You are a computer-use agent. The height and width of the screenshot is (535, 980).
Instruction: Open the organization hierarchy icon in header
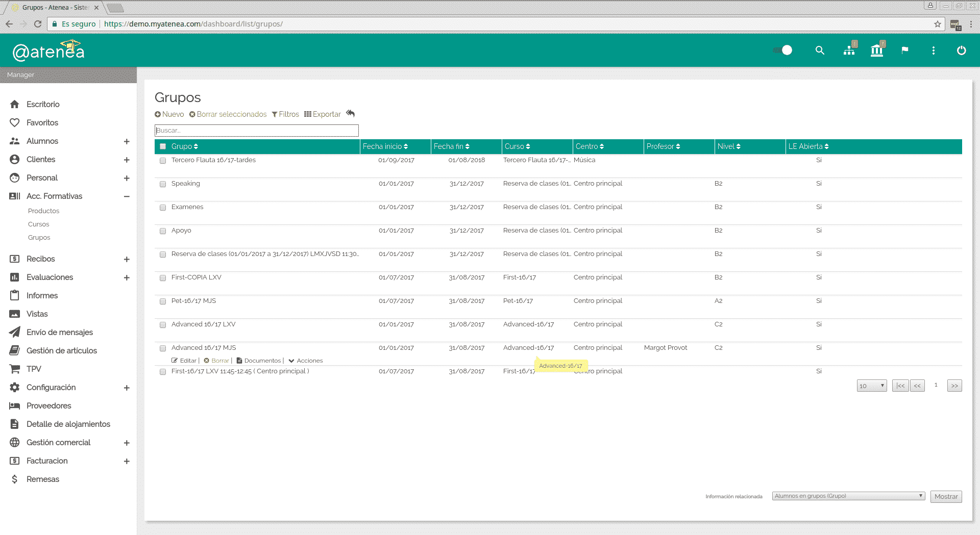click(x=849, y=50)
